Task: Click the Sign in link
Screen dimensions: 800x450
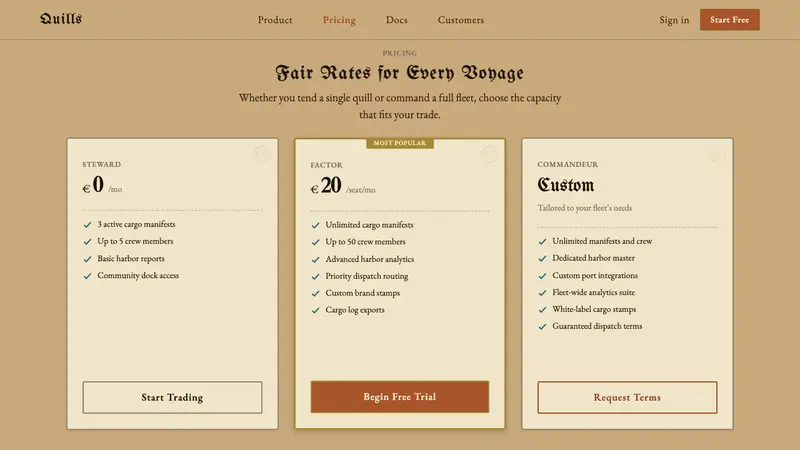Action: [x=674, y=20]
